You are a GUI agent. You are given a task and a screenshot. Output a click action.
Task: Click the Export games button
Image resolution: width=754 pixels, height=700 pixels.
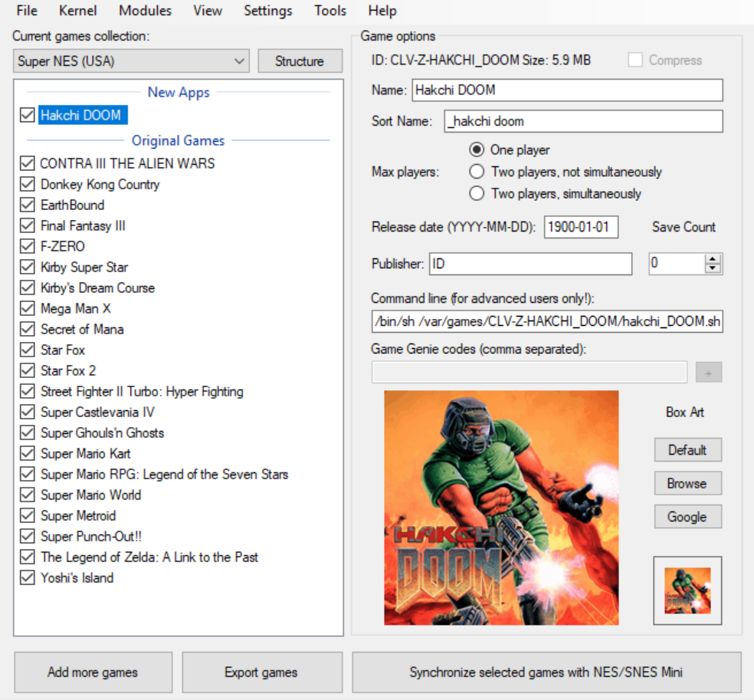click(x=261, y=672)
